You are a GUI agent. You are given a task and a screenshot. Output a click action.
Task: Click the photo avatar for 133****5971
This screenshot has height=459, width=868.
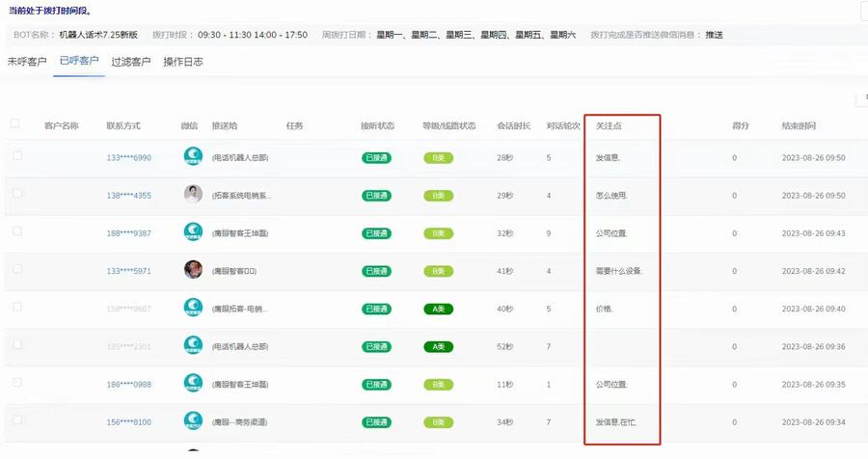pyautogui.click(x=193, y=270)
